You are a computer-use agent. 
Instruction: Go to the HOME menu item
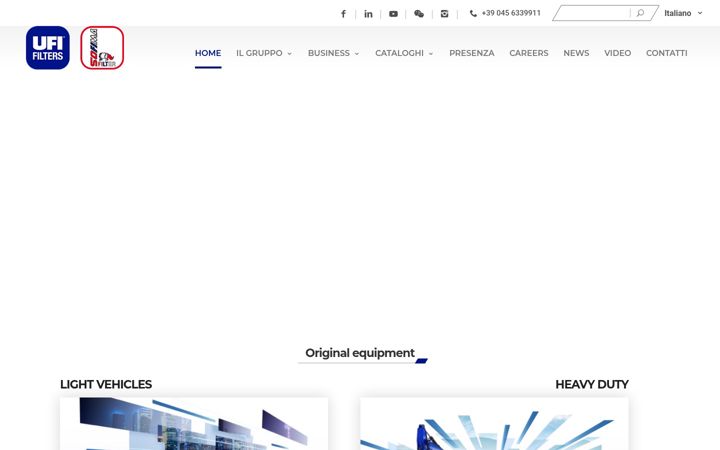pos(208,53)
